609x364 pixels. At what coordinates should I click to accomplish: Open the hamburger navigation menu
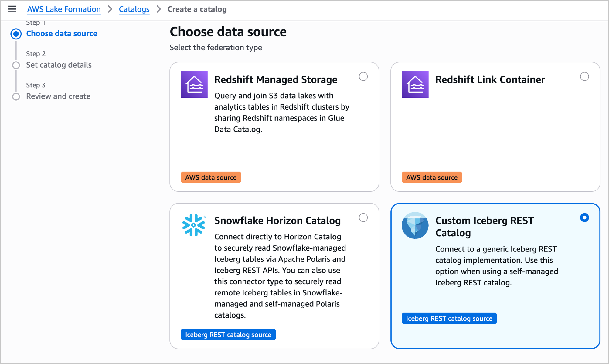(x=12, y=9)
